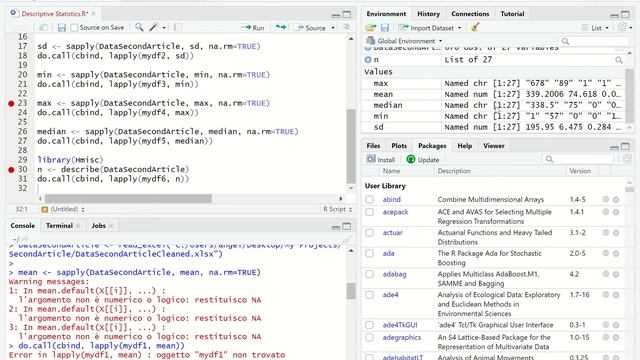Clear environment objects with the broom
This screenshot has width=640, height=360.
click(x=475, y=27)
